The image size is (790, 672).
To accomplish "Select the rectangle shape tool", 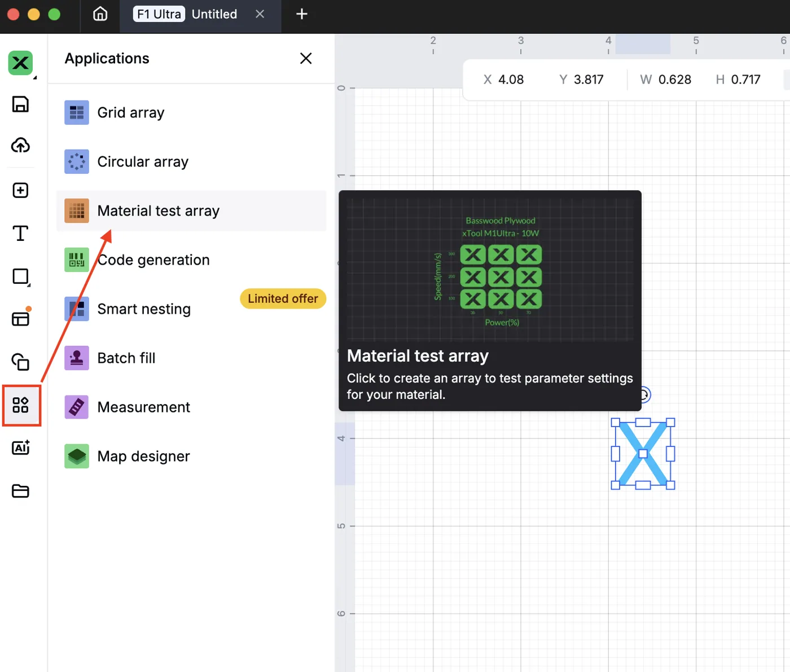I will pos(21,276).
